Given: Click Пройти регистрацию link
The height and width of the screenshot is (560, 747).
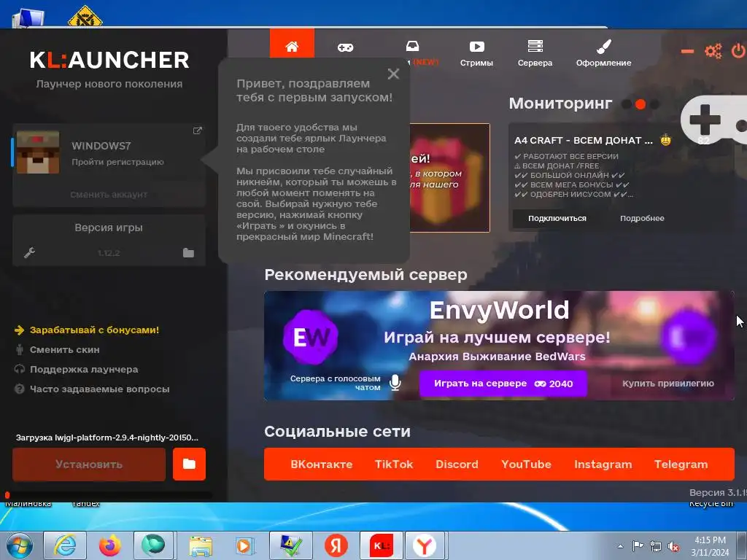Looking at the screenshot, I should coord(117,162).
